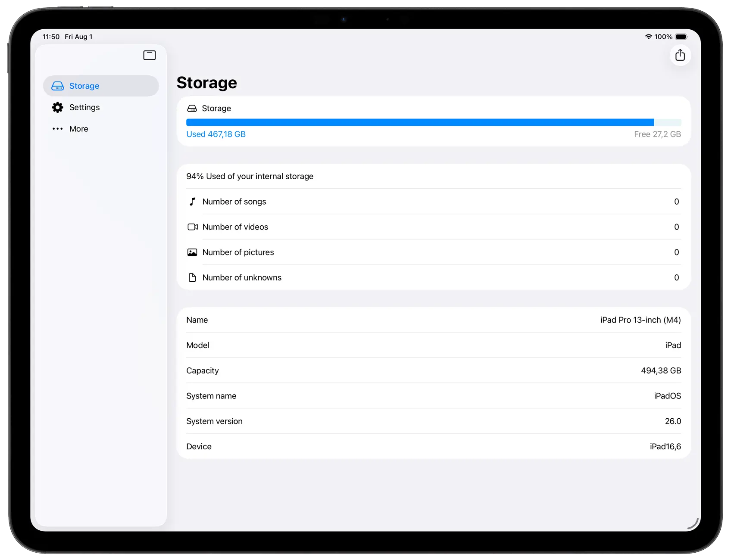The width and height of the screenshot is (731, 560).
Task: Click the large Storage page heading
Action: [207, 83]
